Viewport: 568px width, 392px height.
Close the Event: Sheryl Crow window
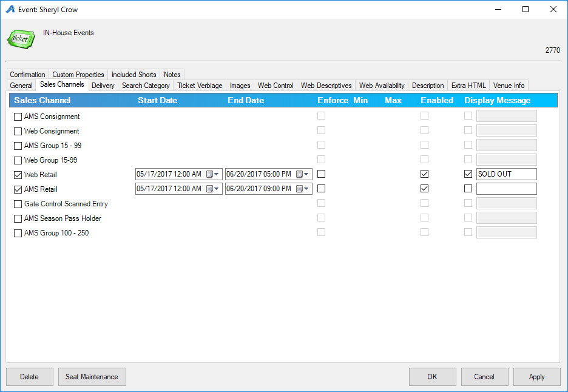(x=553, y=10)
